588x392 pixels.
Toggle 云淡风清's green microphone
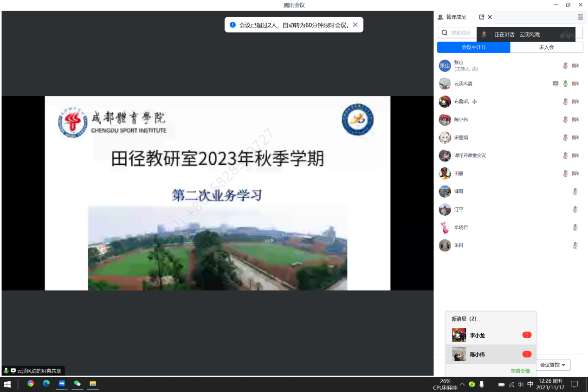coord(565,84)
